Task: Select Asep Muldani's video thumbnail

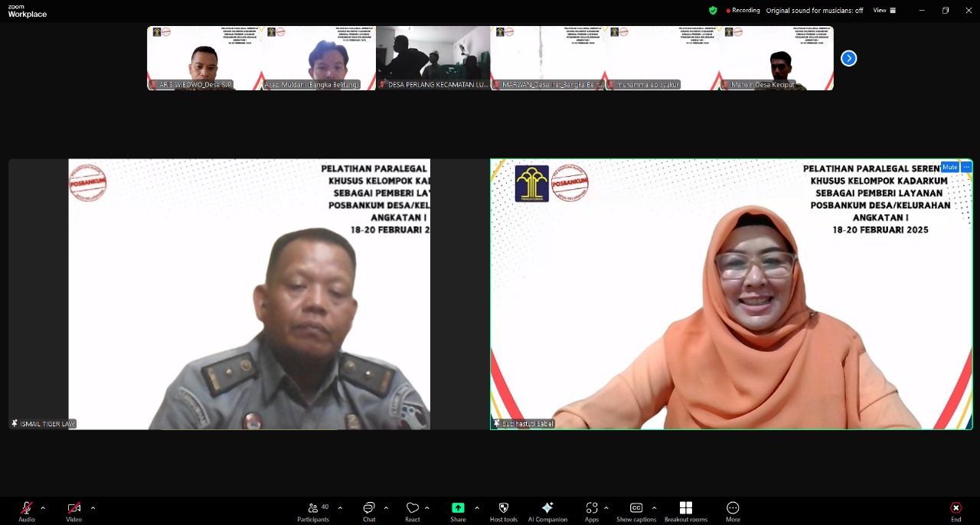Action: click(x=318, y=58)
